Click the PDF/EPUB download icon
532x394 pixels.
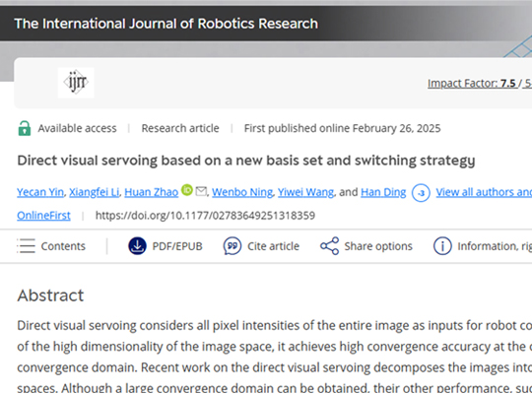tap(137, 245)
